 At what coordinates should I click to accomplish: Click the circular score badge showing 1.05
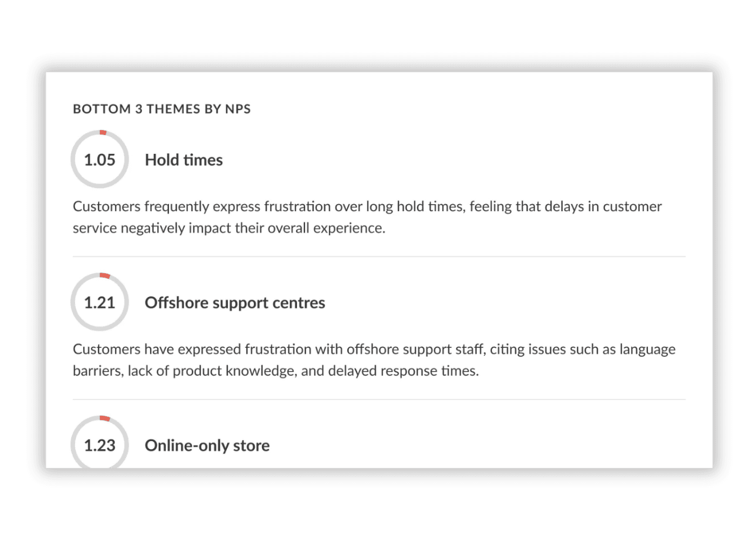[99, 159]
